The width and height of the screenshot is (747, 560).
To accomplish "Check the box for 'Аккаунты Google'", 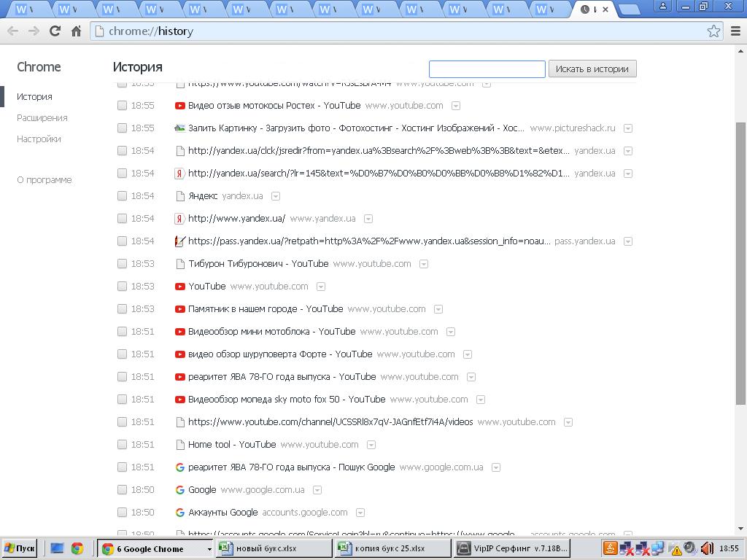I will click(x=122, y=513).
